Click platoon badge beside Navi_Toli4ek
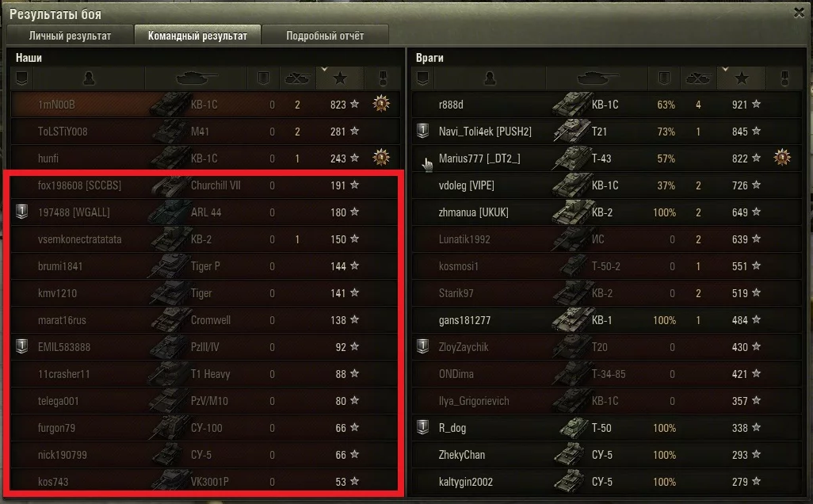The height and width of the screenshot is (504, 813). point(422,131)
